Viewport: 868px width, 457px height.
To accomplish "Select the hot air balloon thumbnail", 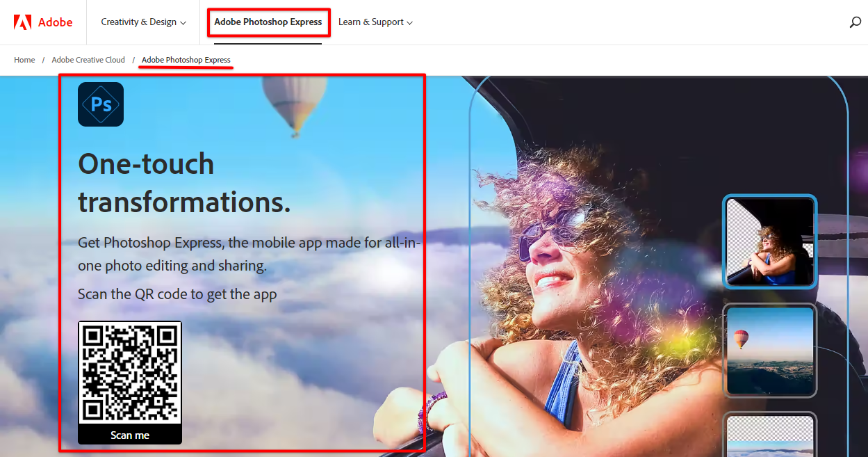I will click(x=770, y=351).
